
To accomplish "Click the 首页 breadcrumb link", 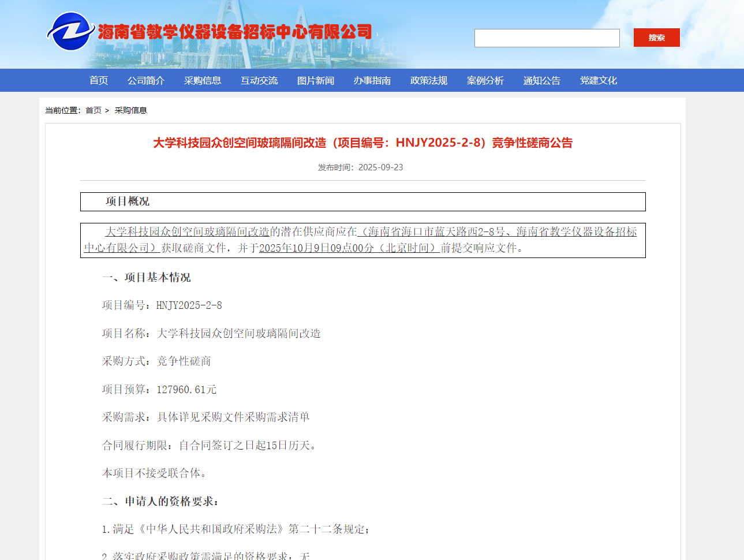I will (94, 110).
